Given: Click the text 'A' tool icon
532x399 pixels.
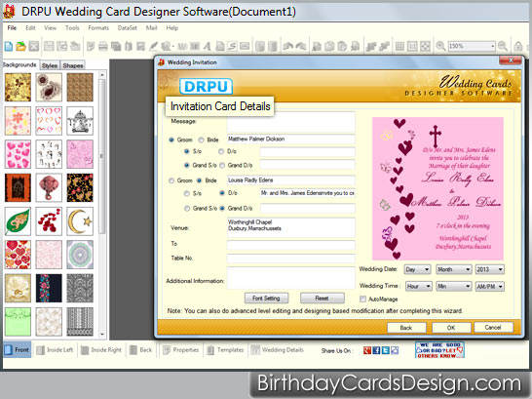Looking at the screenshot, I should [208, 46].
